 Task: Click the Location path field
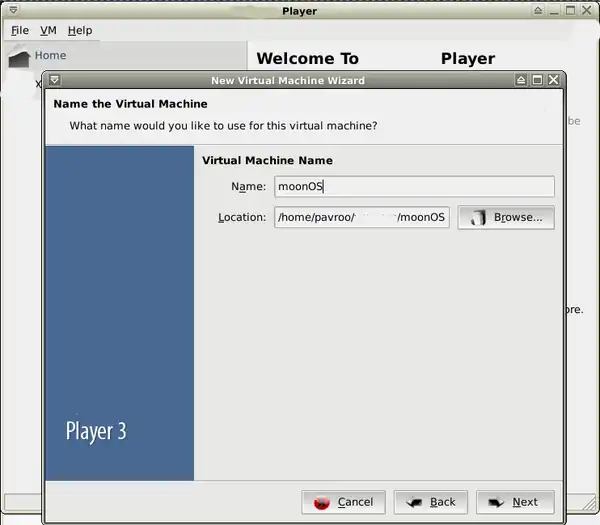click(x=361, y=218)
